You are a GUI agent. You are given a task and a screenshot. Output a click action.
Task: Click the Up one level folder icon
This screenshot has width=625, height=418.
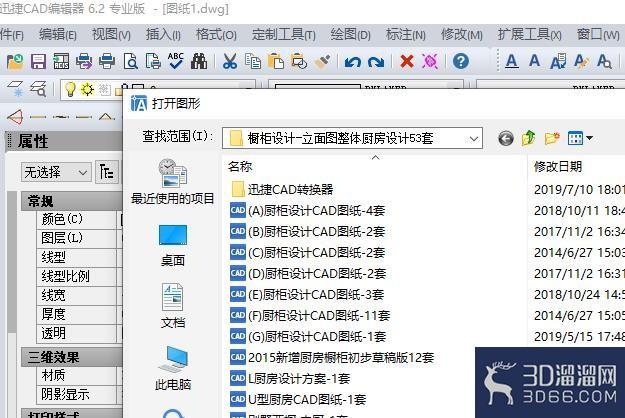pos(529,138)
